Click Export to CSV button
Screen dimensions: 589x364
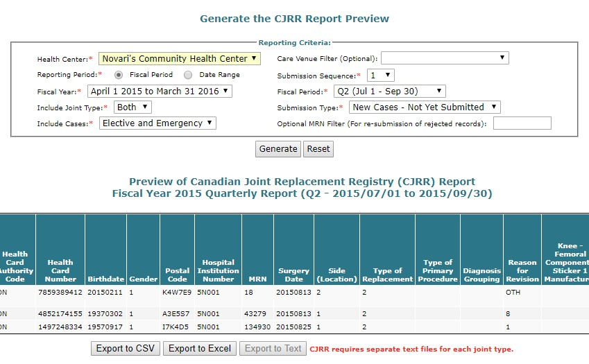pyautogui.click(x=126, y=349)
